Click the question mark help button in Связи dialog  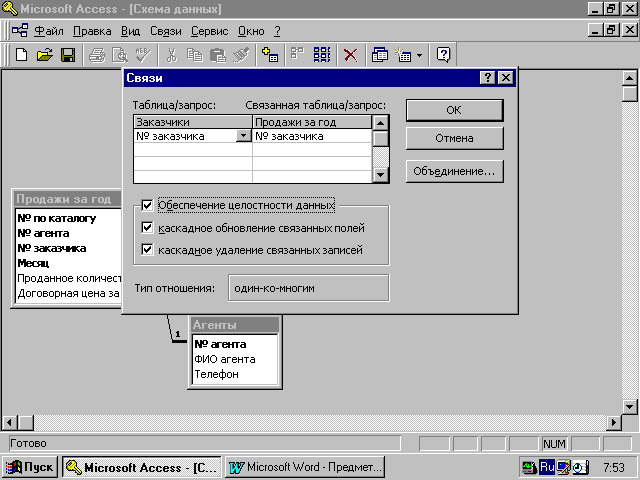coord(487,78)
